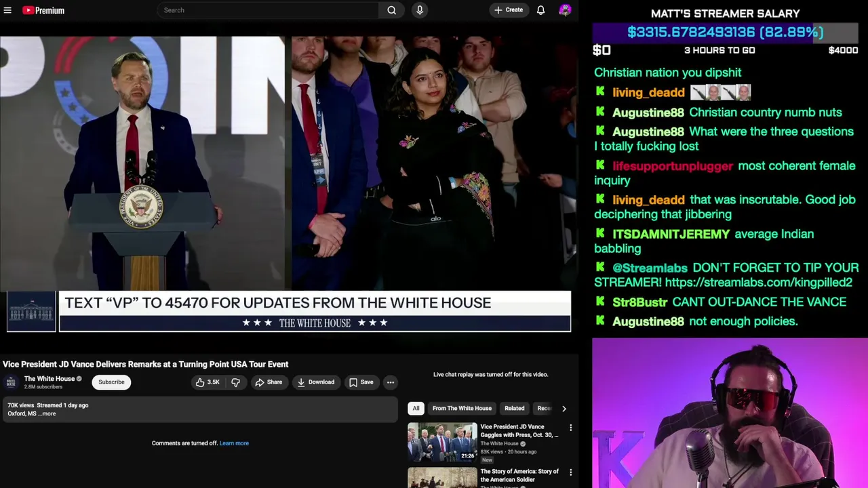This screenshot has width=868, height=488.
Task: Click the streamer salary progress bar
Action: (x=725, y=32)
